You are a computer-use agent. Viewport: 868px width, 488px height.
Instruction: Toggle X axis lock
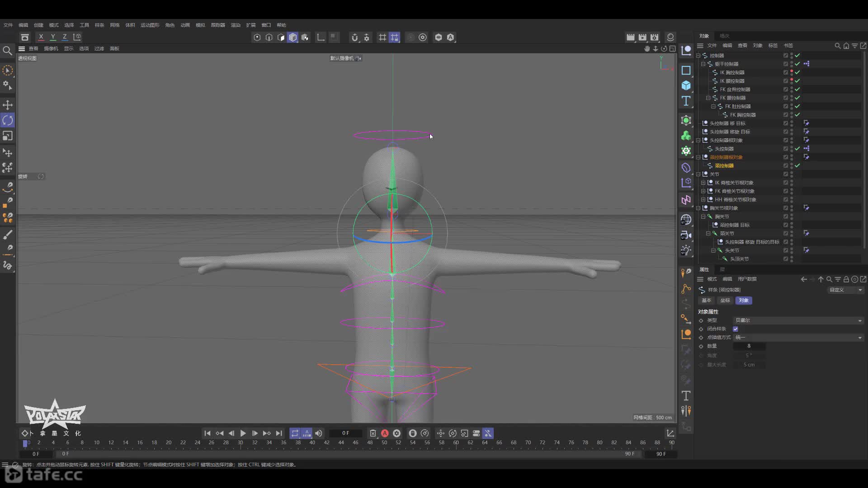41,37
